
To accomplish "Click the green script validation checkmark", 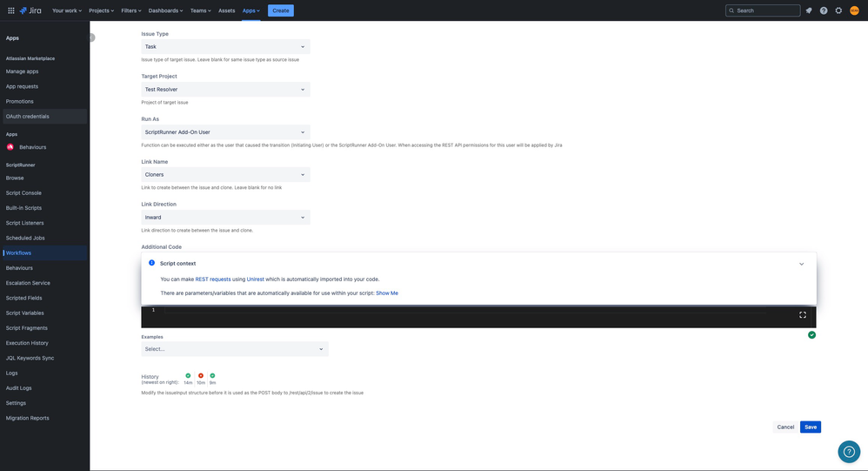I will tap(811, 334).
